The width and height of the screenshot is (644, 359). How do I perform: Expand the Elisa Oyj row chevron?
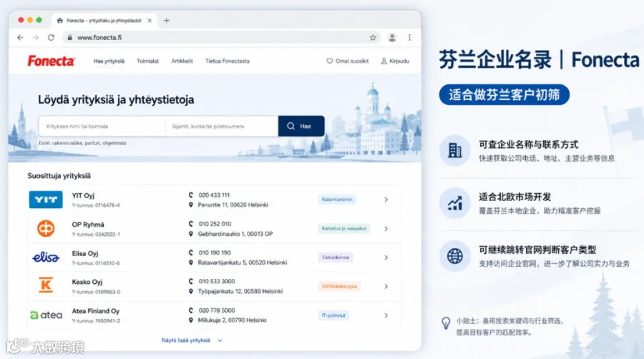point(386,257)
